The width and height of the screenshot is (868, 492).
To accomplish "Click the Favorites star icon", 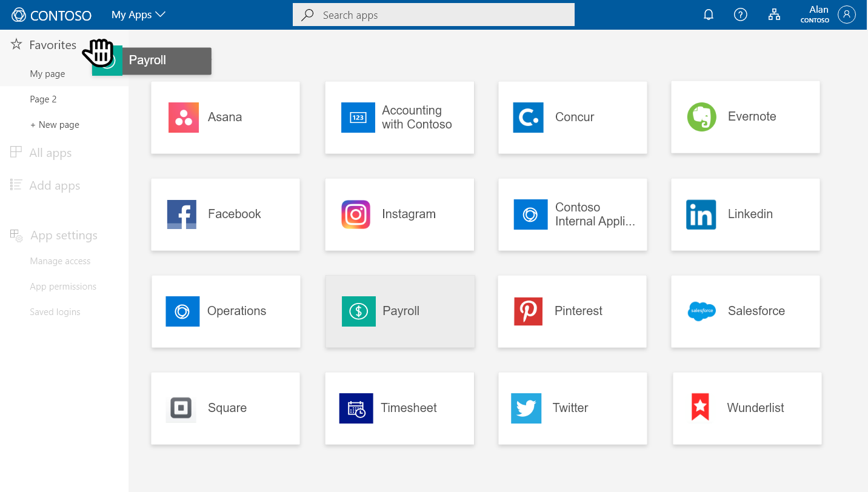I will (x=16, y=45).
